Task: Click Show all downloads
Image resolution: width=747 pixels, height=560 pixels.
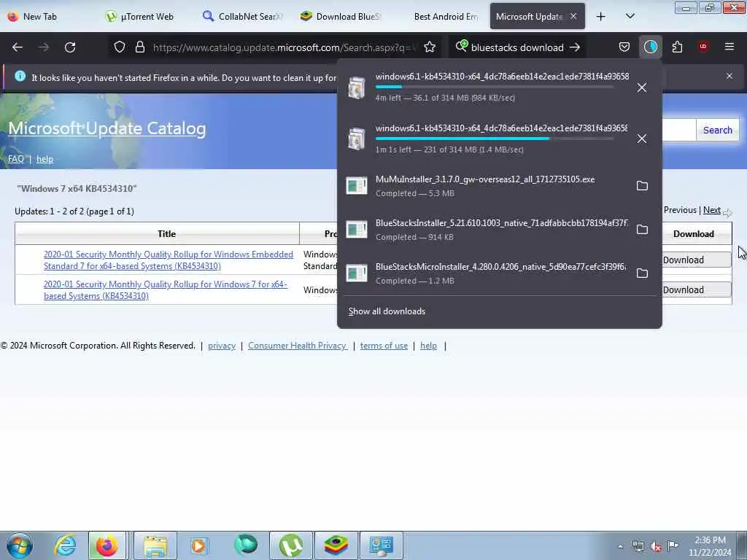Action: 387,311
